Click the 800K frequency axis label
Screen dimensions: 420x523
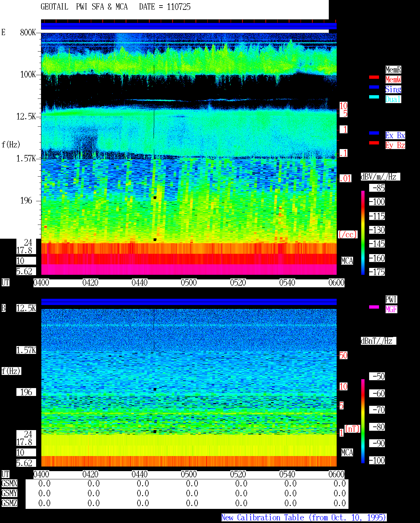[x=28, y=32]
